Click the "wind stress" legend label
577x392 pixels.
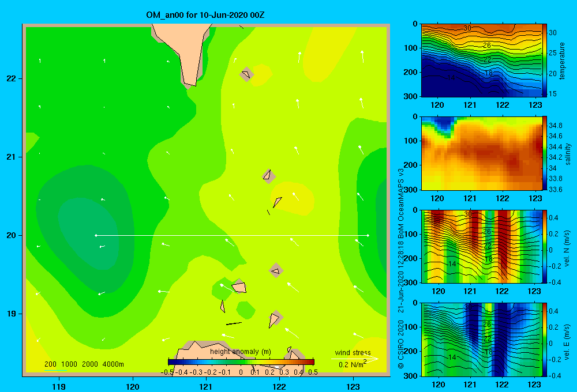353,353
